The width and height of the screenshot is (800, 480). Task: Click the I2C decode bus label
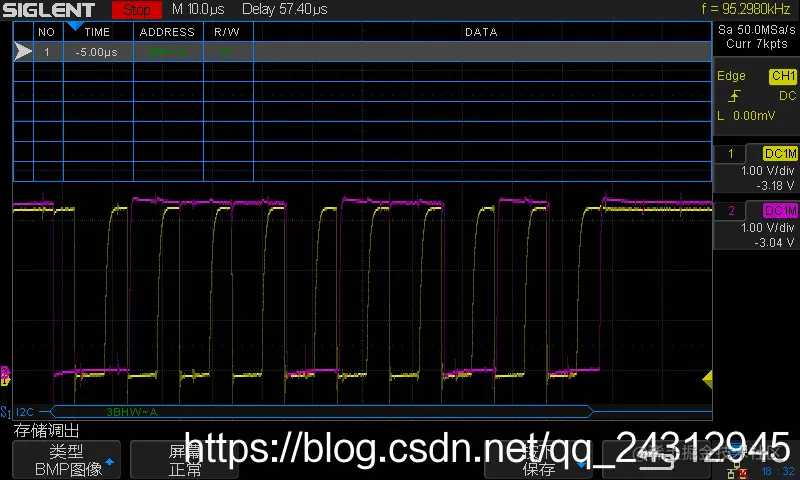click(24, 412)
